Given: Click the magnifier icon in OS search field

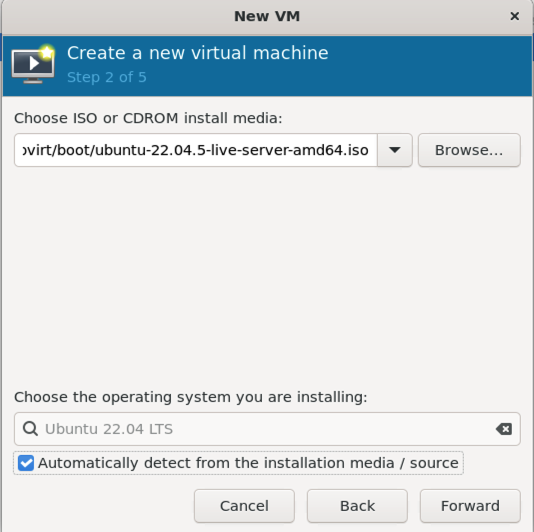Looking at the screenshot, I should (x=30, y=428).
